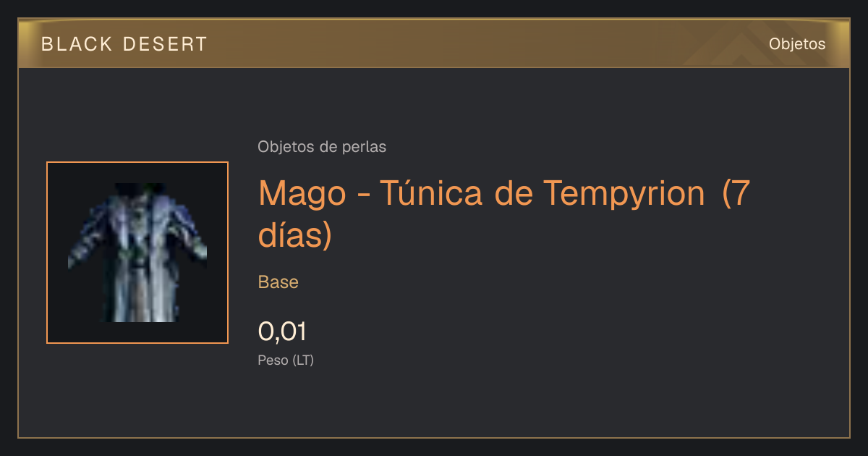
Task: Click the Mago robe item icon
Action: [x=137, y=253]
